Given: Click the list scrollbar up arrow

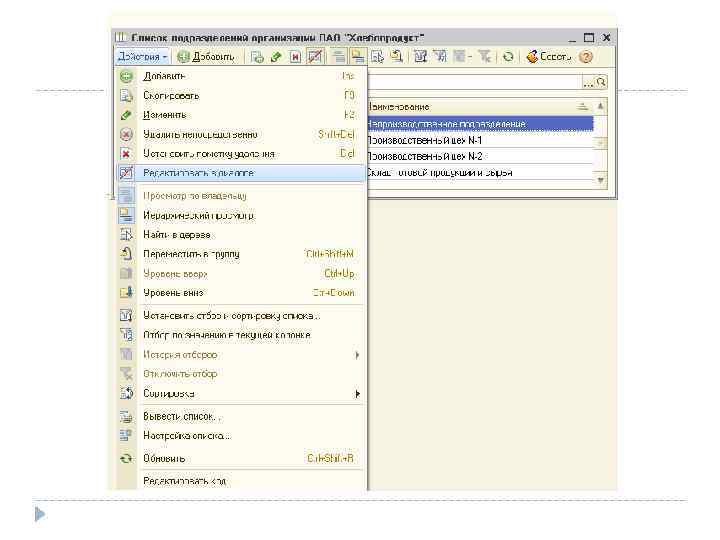Looking at the screenshot, I should [600, 107].
